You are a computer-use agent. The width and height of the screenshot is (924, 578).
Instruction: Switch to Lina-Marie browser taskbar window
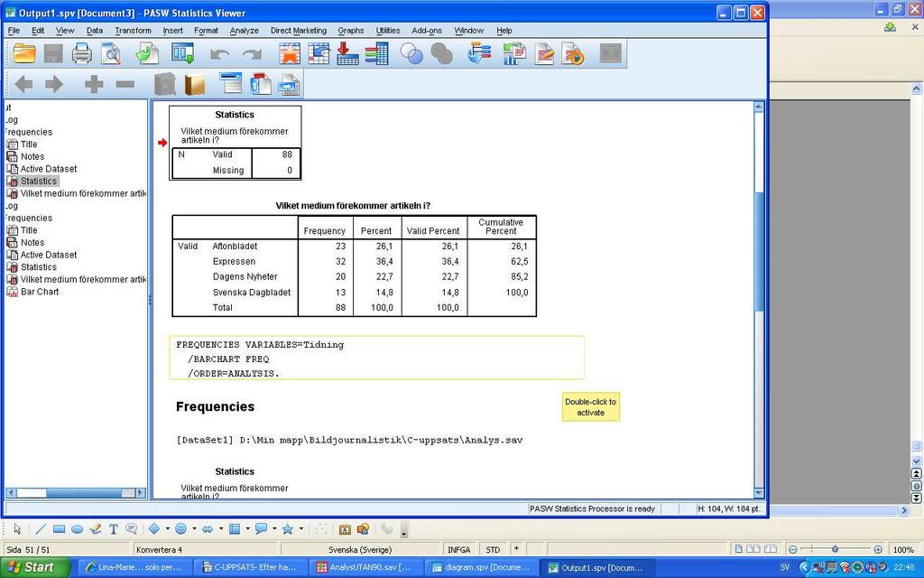[134, 567]
